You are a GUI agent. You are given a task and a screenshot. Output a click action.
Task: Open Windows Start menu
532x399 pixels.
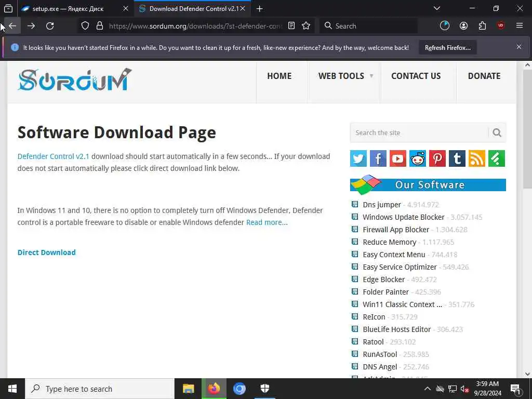tap(12, 389)
